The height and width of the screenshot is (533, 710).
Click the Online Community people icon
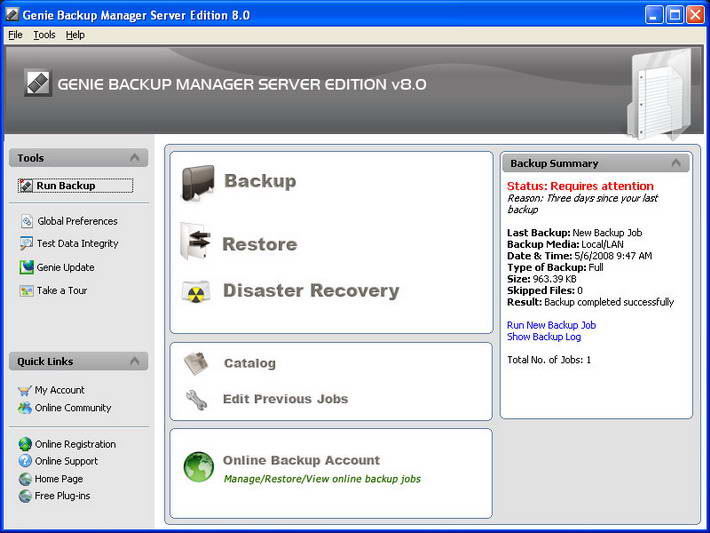tap(24, 408)
